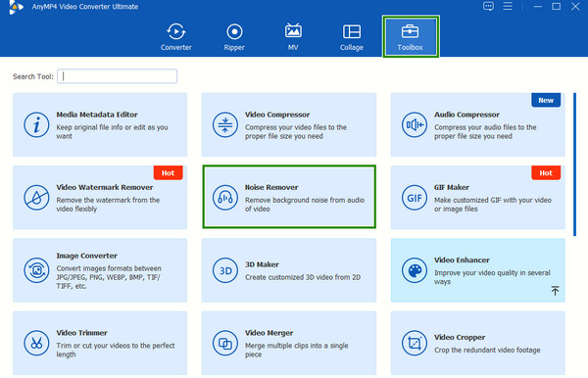Click the Media Metadata Editor title
This screenshot has height=378, width=588.
tap(97, 115)
